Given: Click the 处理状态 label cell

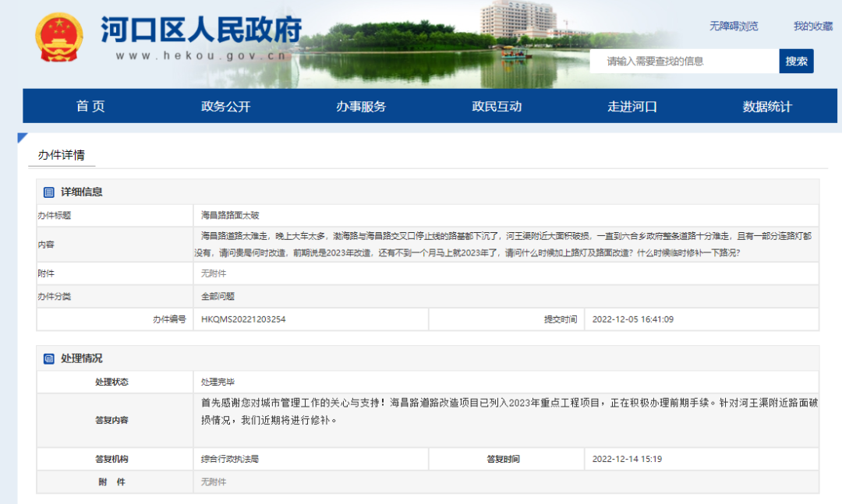Looking at the screenshot, I should (115, 382).
